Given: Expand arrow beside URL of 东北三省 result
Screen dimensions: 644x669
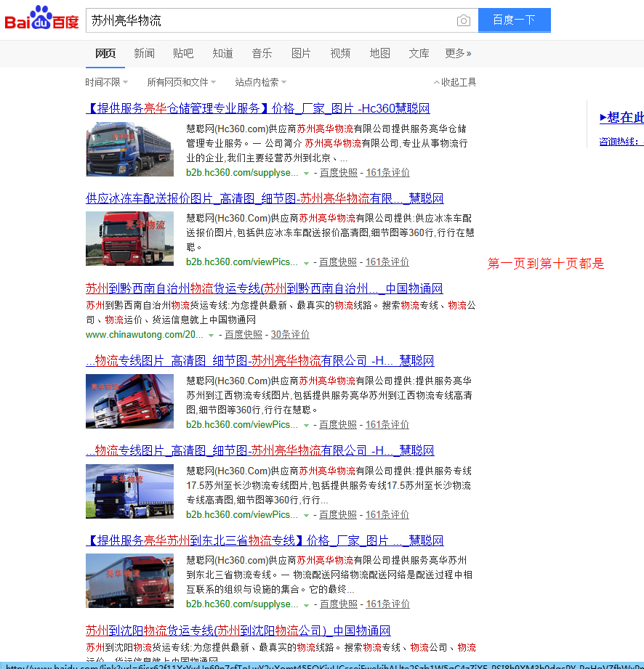Looking at the screenshot, I should pos(306,605).
